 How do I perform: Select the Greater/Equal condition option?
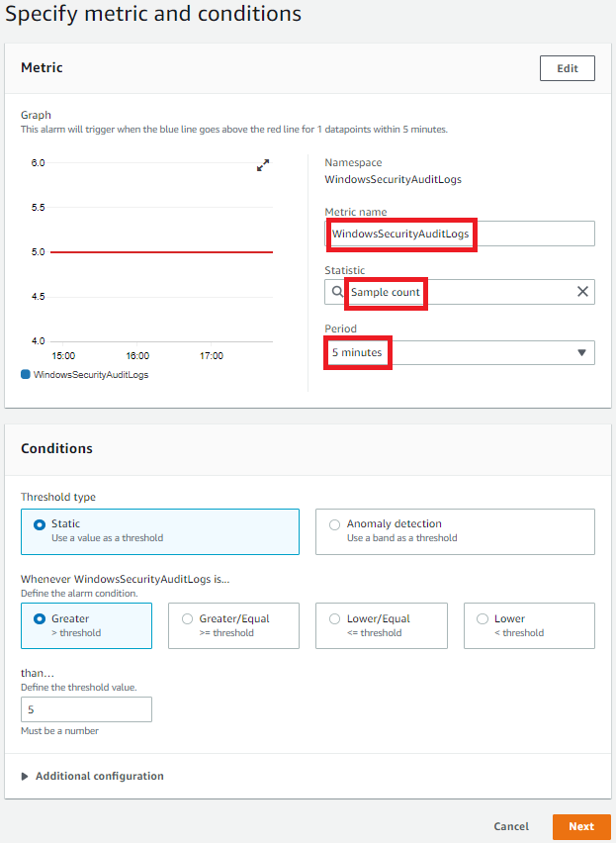[x=186, y=619]
